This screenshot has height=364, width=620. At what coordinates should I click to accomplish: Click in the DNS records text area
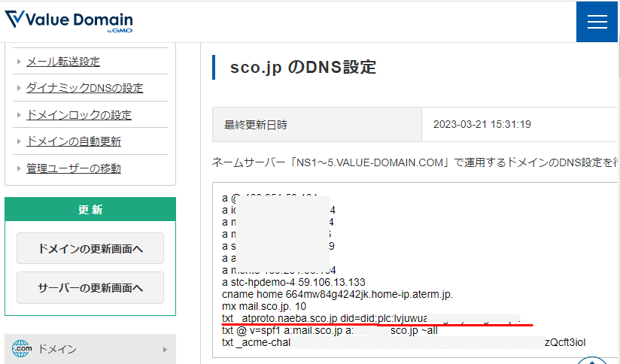(415, 270)
